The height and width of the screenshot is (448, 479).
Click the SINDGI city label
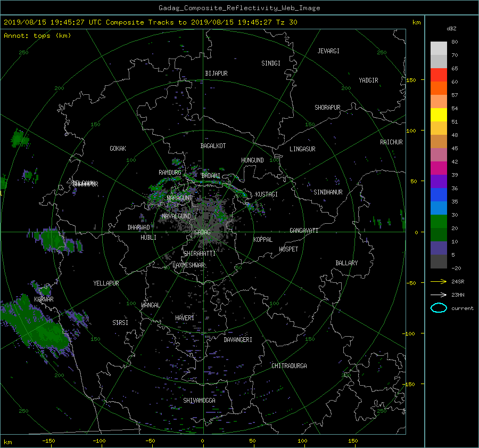[x=271, y=63]
